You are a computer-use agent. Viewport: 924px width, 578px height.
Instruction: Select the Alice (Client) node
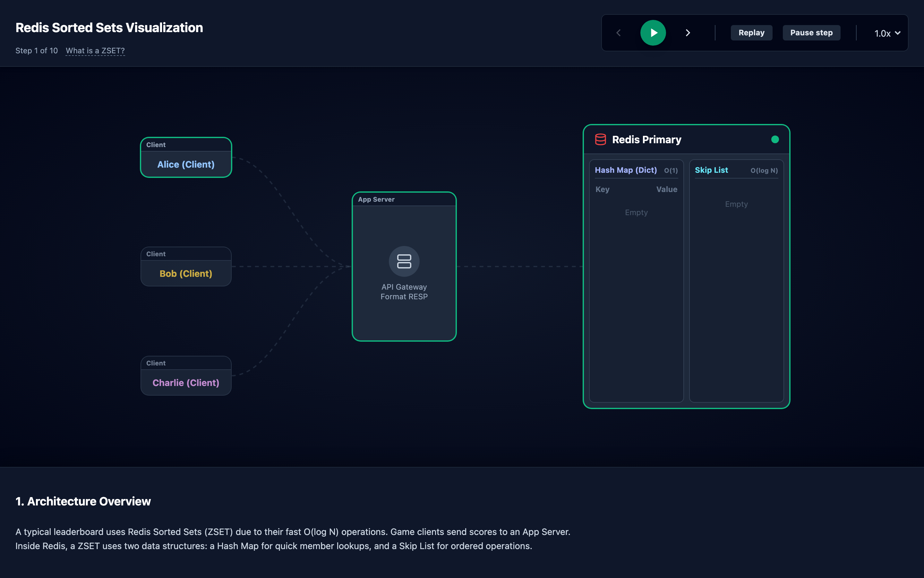pos(186,157)
